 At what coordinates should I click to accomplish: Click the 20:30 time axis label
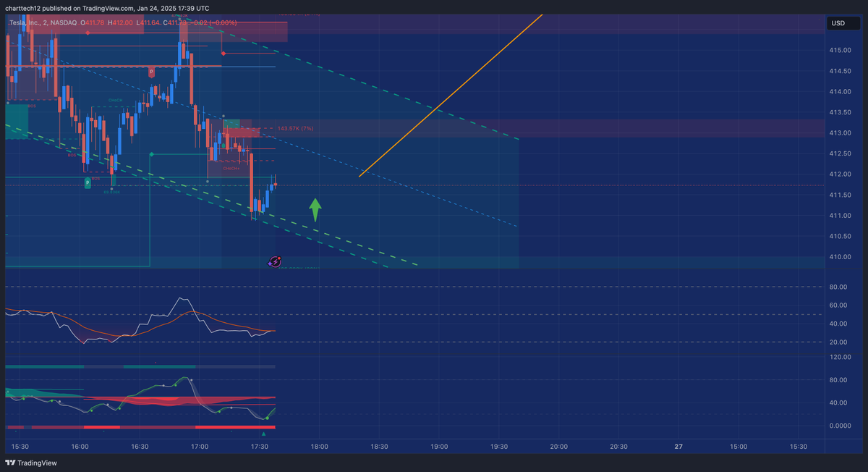click(618, 447)
